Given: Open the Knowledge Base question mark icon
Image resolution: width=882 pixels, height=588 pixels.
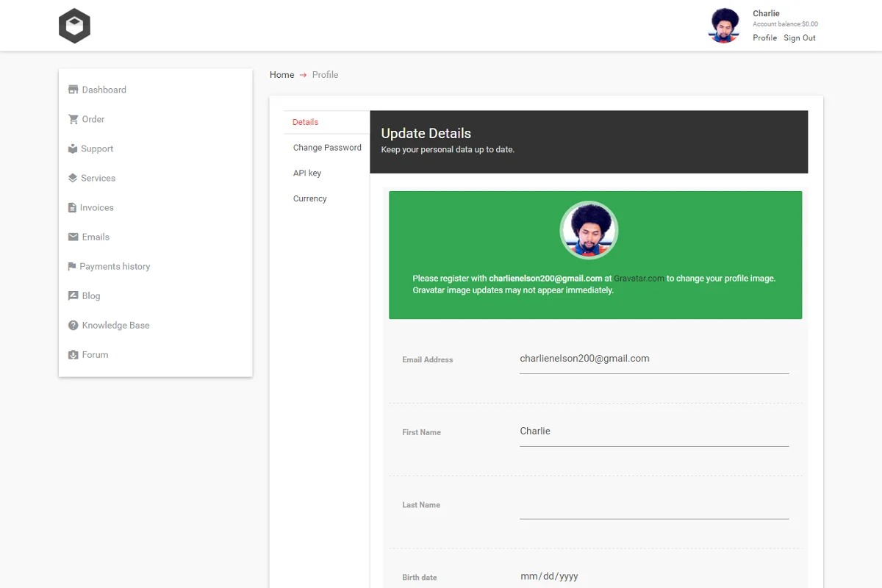Looking at the screenshot, I should pyautogui.click(x=73, y=325).
